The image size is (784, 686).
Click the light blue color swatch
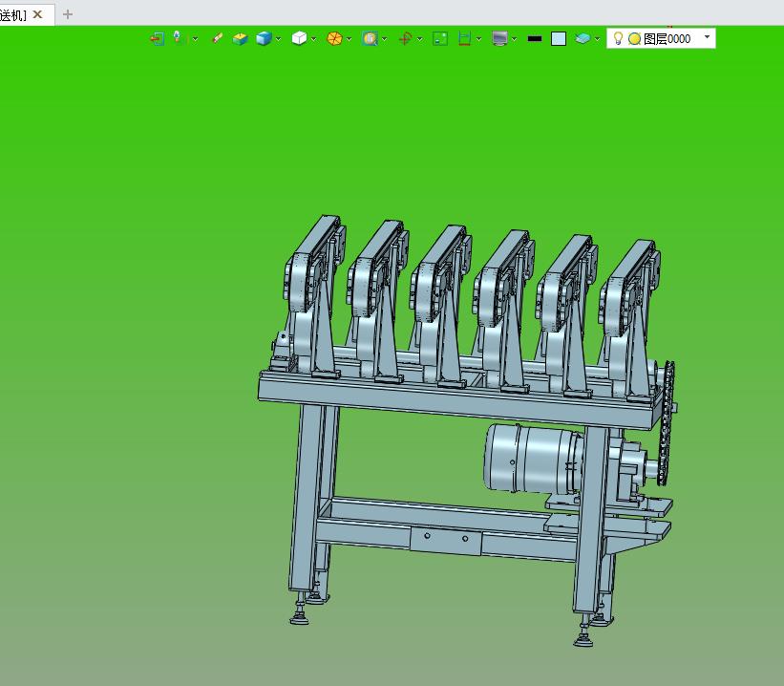(x=559, y=38)
